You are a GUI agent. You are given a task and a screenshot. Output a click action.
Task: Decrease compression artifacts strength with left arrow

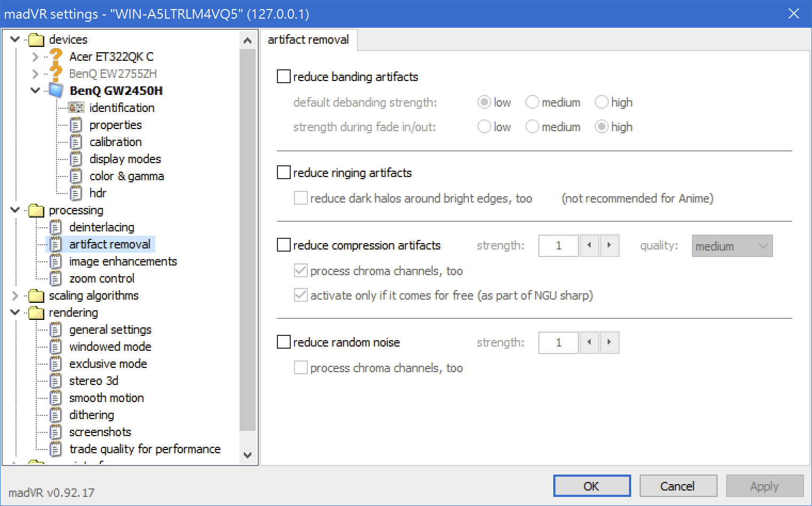589,245
